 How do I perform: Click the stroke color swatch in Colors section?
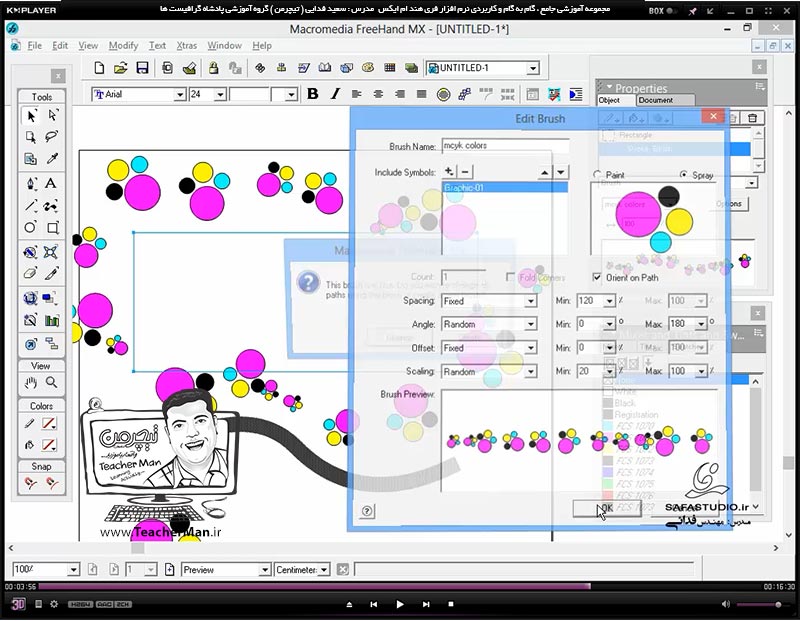(49, 424)
